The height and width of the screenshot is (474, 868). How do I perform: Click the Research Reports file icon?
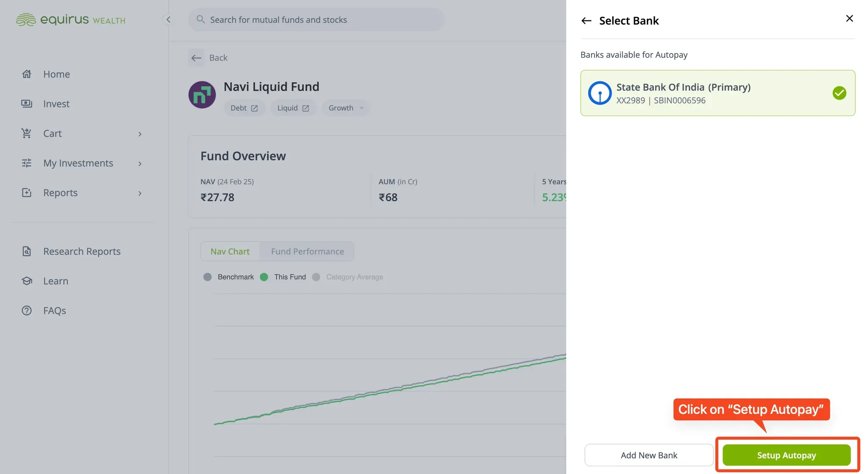coord(27,251)
